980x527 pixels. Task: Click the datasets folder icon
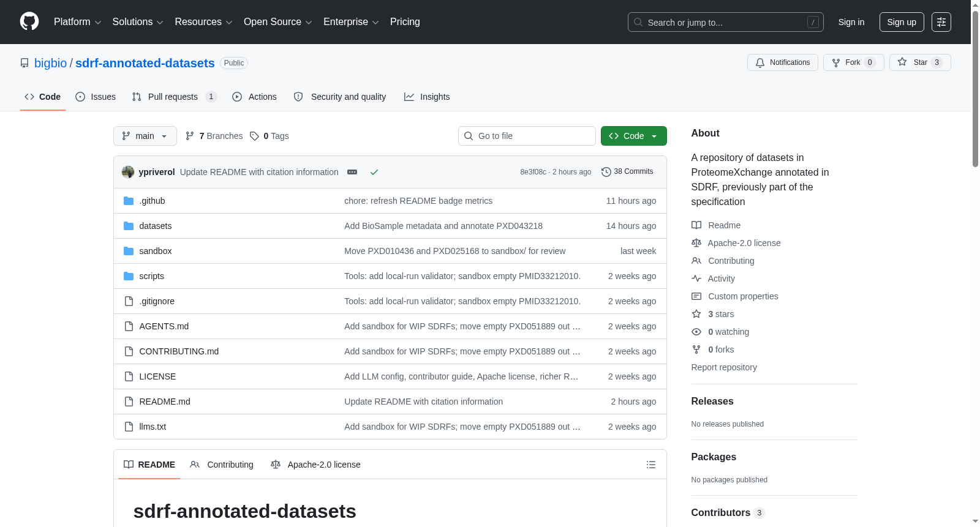[x=129, y=226]
